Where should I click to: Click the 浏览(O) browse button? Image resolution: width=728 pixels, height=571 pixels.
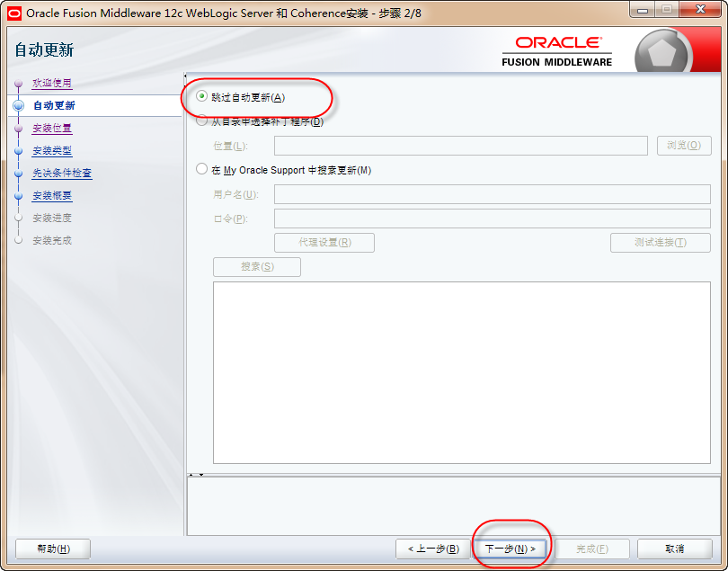684,146
